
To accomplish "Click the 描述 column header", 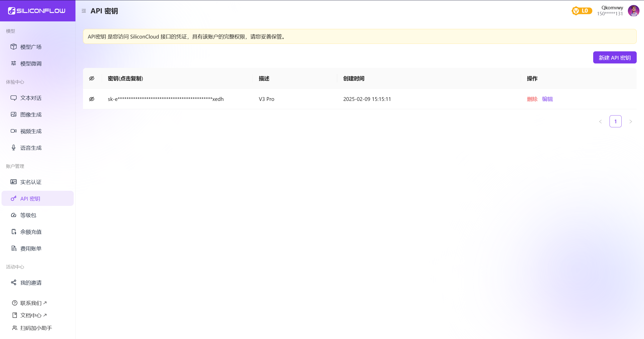I will point(264,79).
